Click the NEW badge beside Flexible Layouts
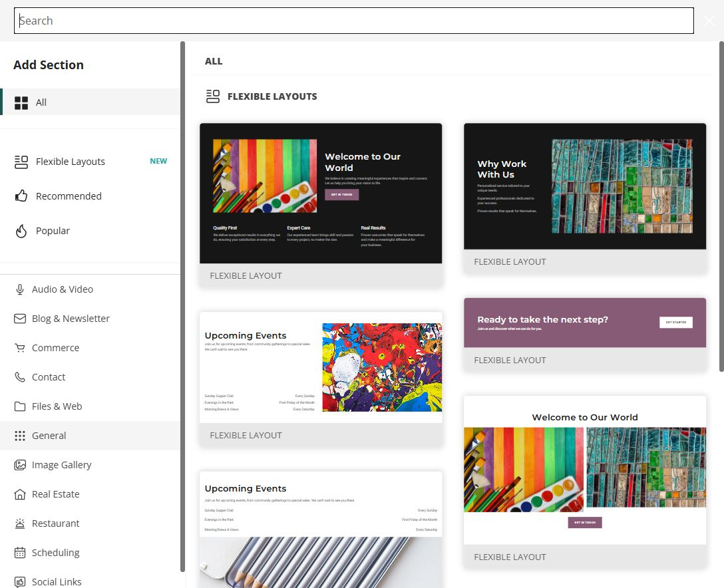Screen dimensions: 724x588 pos(158,161)
